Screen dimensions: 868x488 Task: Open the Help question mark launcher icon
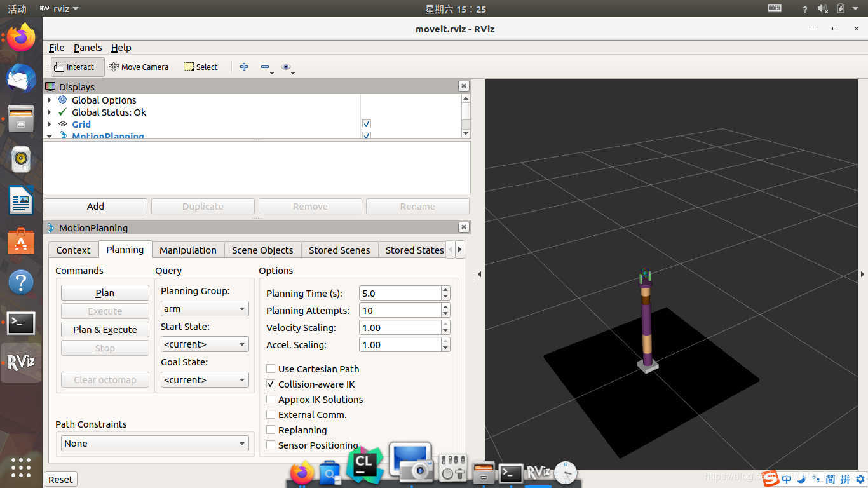(x=21, y=282)
